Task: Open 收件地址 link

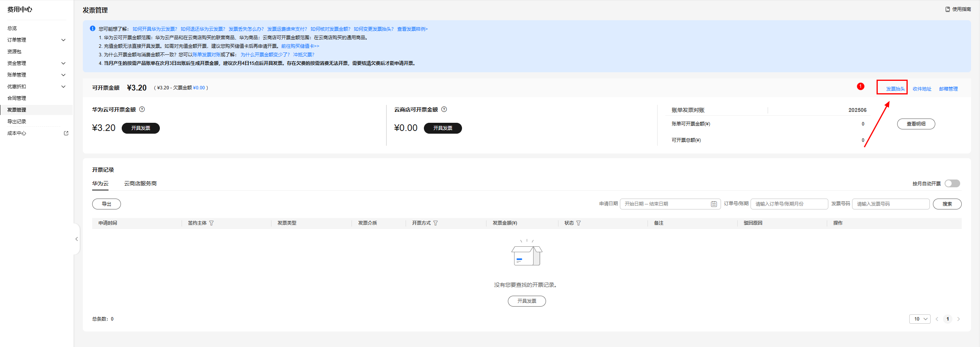Action: click(922, 89)
